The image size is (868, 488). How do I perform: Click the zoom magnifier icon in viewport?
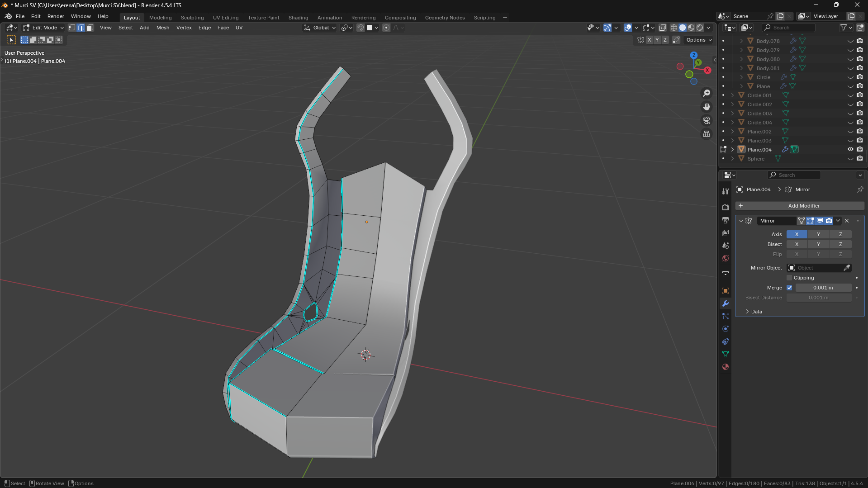[x=706, y=93]
